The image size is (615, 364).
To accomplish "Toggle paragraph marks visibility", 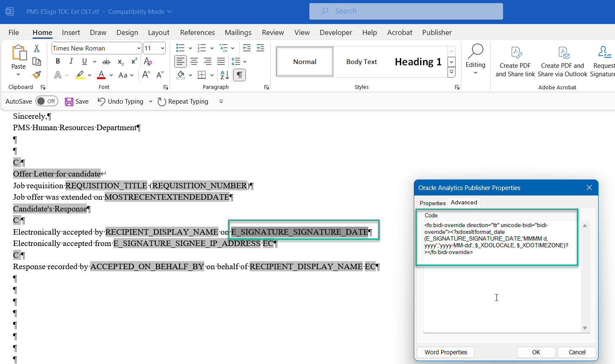I will [x=239, y=75].
